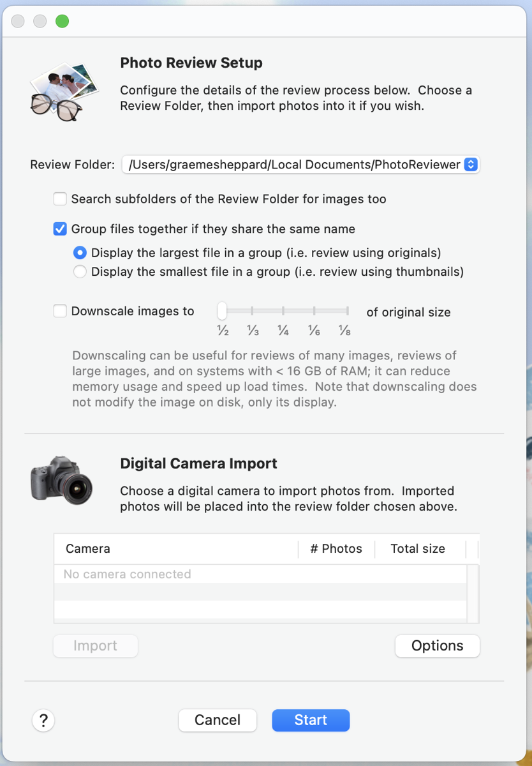Enable searching subfolders of the Review Folder
This screenshot has width=532, height=766.
click(60, 199)
